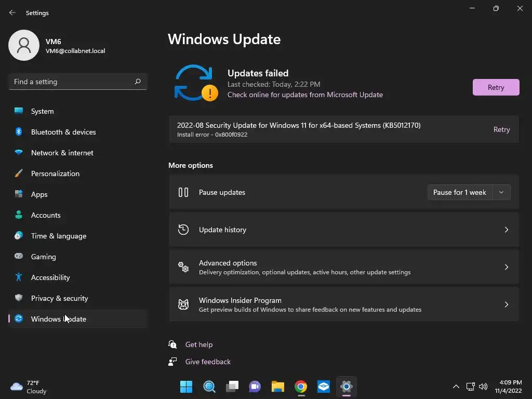
Task: Open network status tray icon
Action: (x=470, y=387)
